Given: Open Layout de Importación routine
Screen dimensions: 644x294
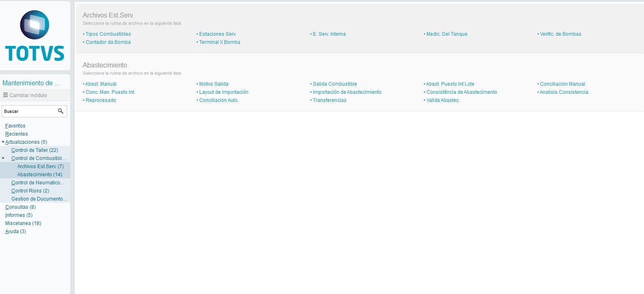Looking at the screenshot, I should click(x=224, y=92).
